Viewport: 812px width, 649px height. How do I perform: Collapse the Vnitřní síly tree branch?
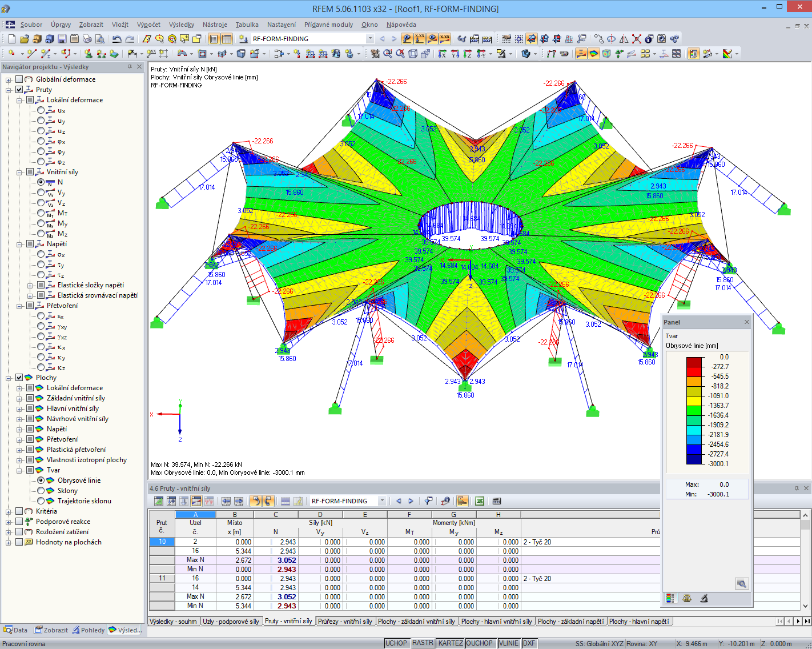pos(19,171)
